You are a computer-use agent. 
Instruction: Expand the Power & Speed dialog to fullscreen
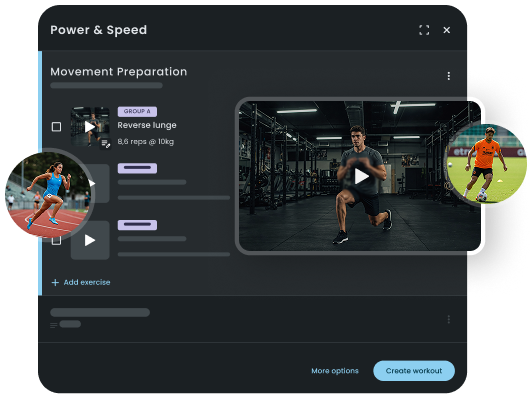[x=424, y=30]
